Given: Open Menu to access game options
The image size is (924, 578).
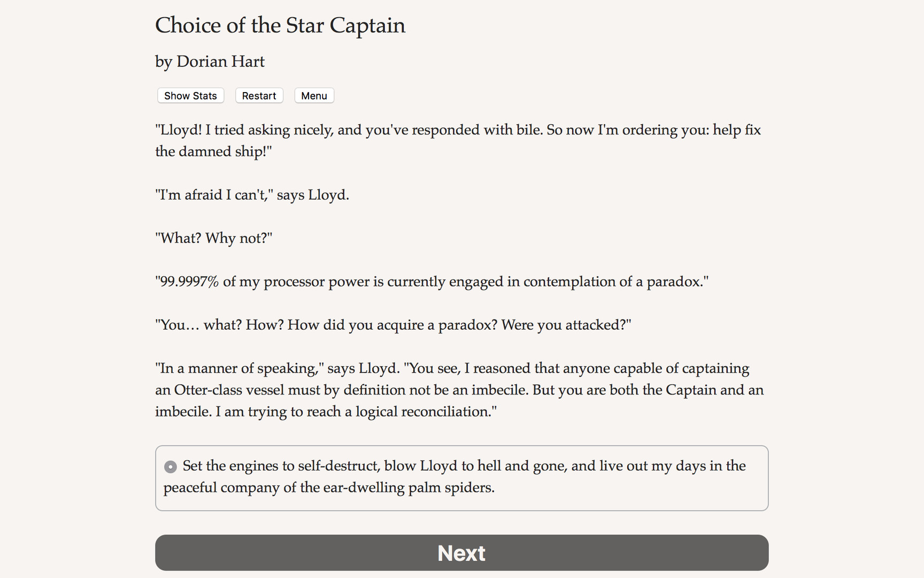Looking at the screenshot, I should 314,95.
